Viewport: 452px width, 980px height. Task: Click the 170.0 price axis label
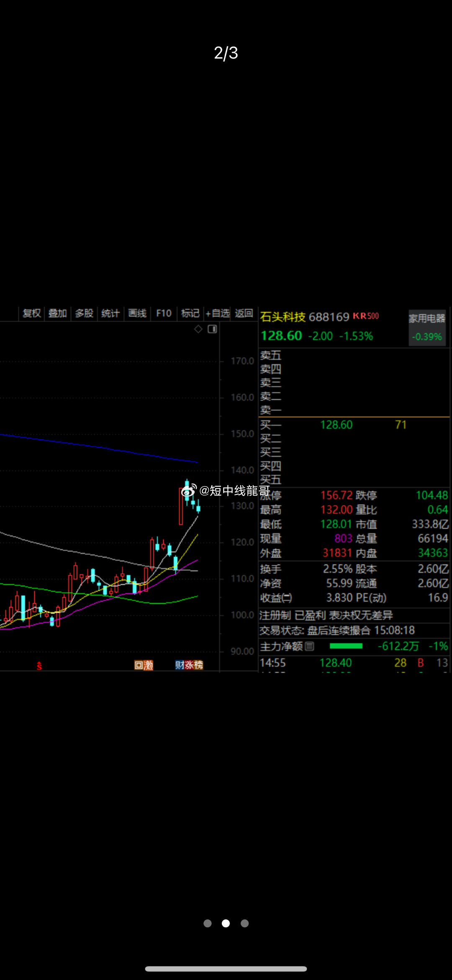[242, 361]
